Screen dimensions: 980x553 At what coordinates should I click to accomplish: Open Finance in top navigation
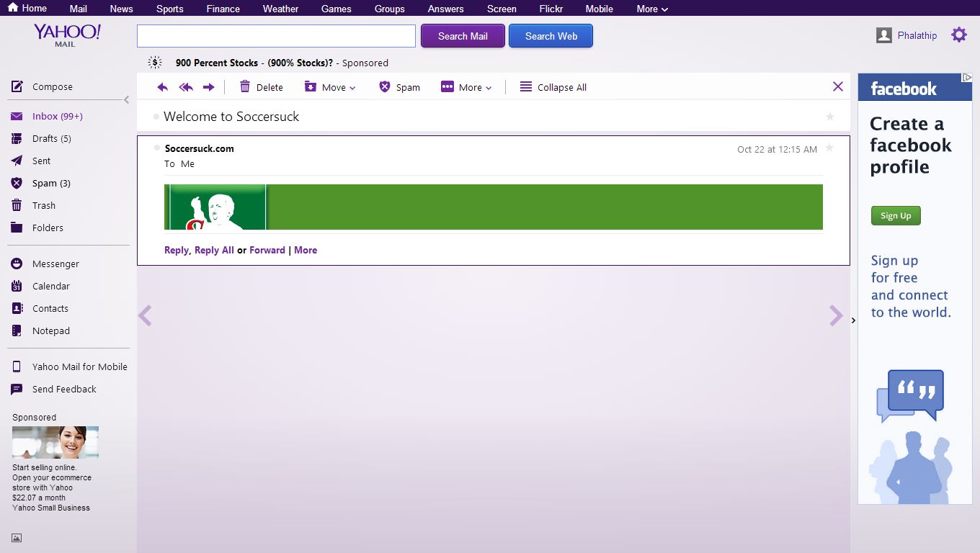pos(223,9)
